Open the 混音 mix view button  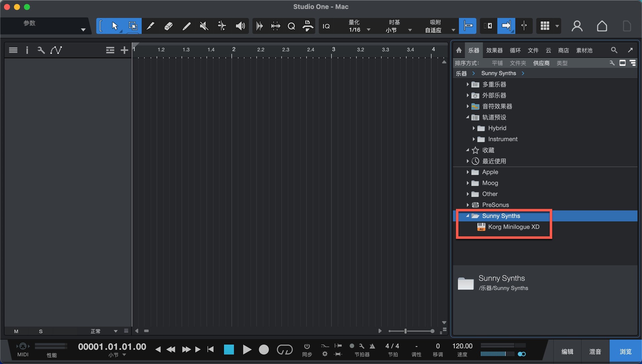(x=595, y=352)
